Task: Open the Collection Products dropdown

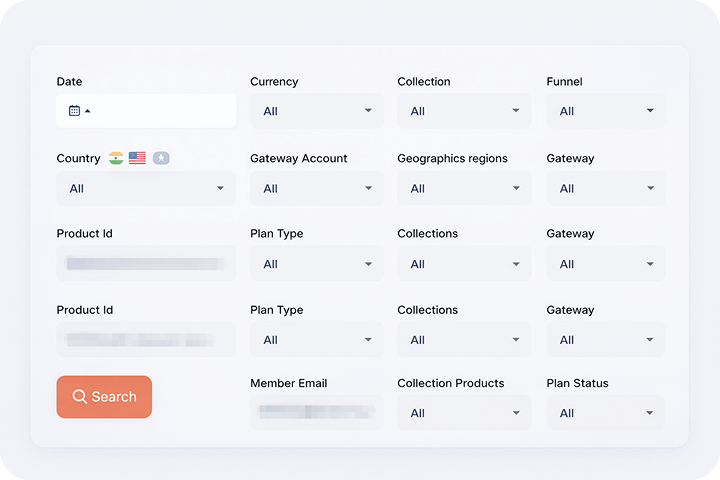Action: (463, 413)
